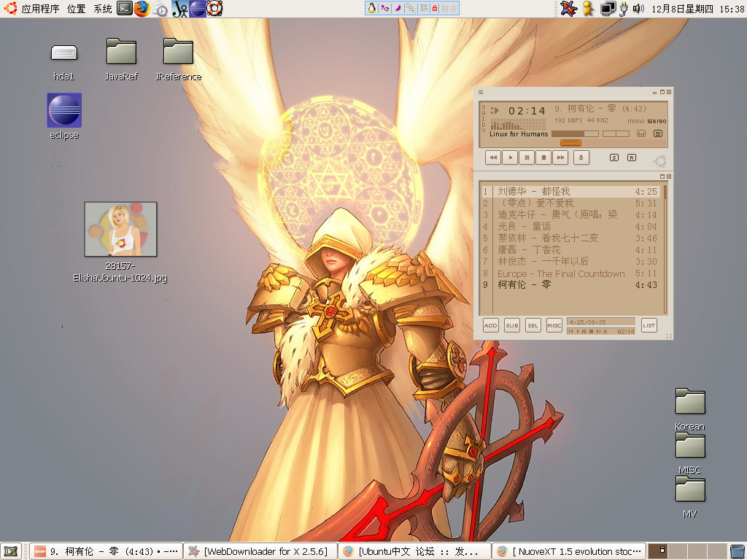The height and width of the screenshot is (560, 747).
Task: Toggle the equalizer window button
Action: pyautogui.click(x=641, y=134)
